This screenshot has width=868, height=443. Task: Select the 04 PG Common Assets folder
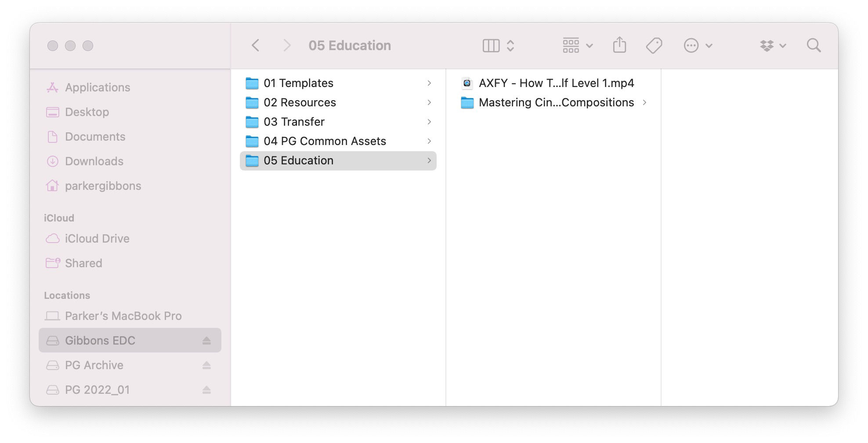tap(338, 141)
